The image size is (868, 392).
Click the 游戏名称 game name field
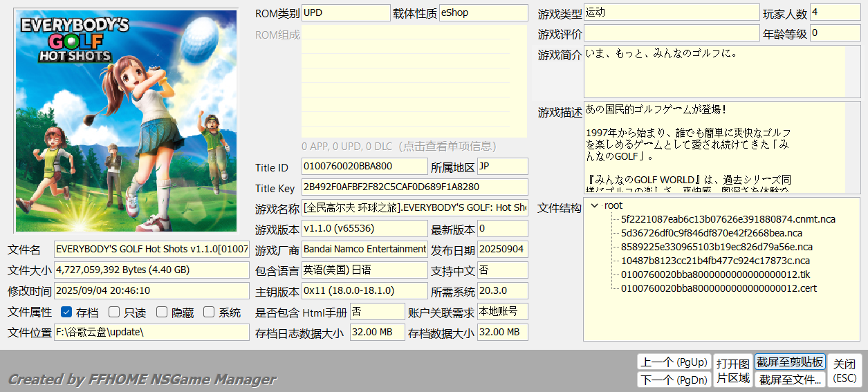pos(414,207)
